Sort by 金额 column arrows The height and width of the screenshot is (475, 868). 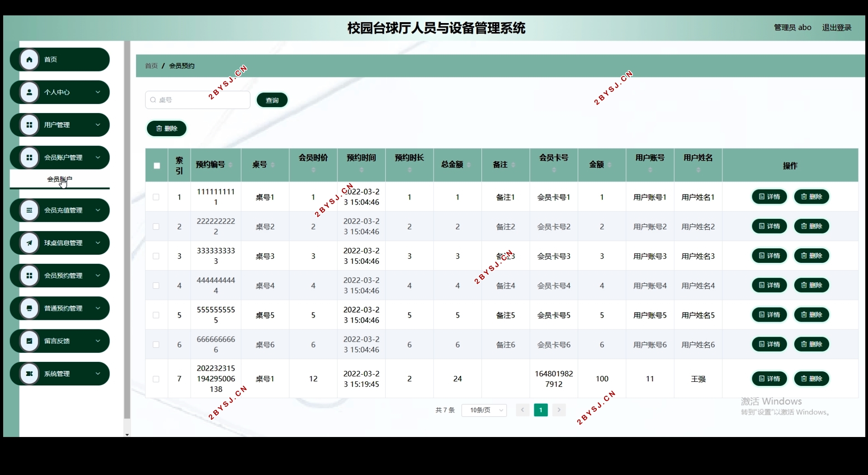610,165
